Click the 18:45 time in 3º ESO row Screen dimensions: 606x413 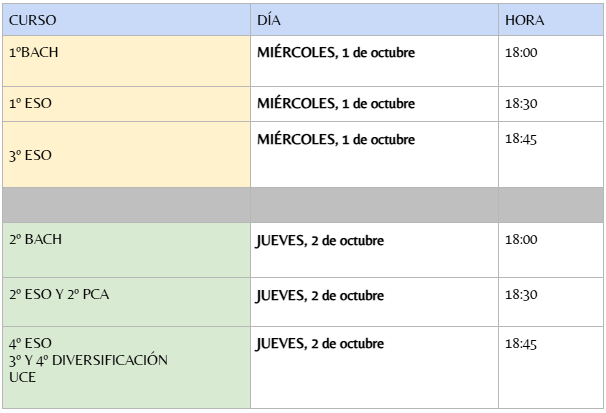(x=522, y=139)
